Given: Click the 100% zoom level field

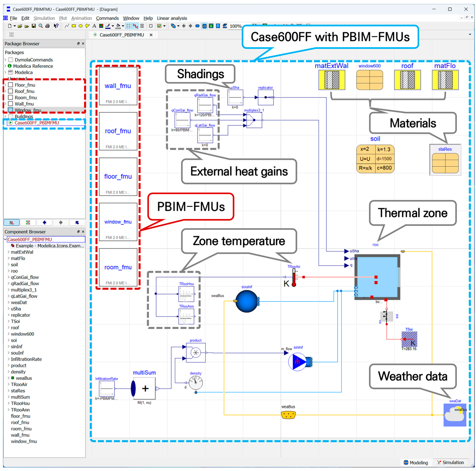Looking at the screenshot, I should [235, 26].
